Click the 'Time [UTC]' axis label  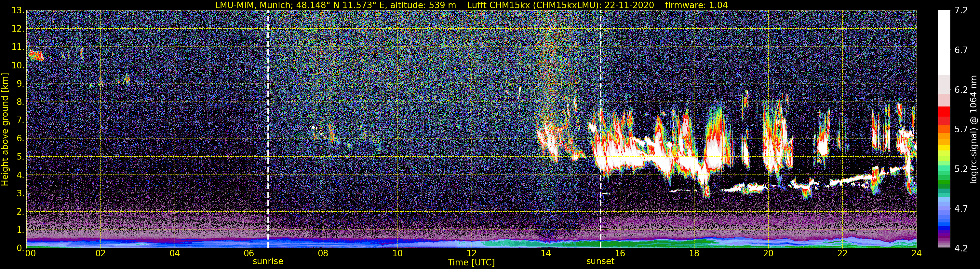471,262
